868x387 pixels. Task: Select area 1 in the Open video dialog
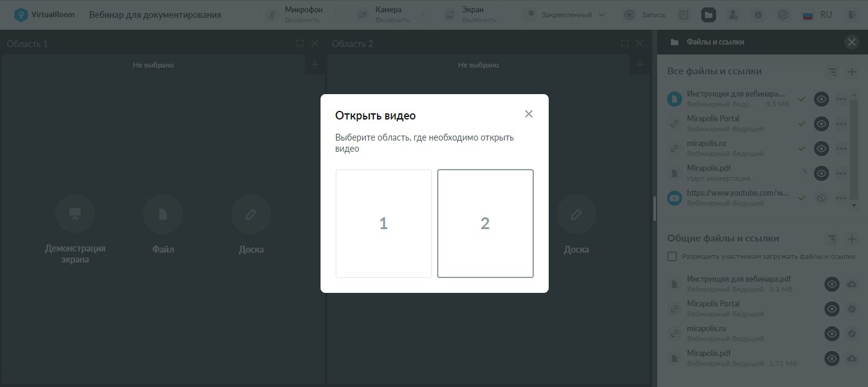tap(384, 224)
